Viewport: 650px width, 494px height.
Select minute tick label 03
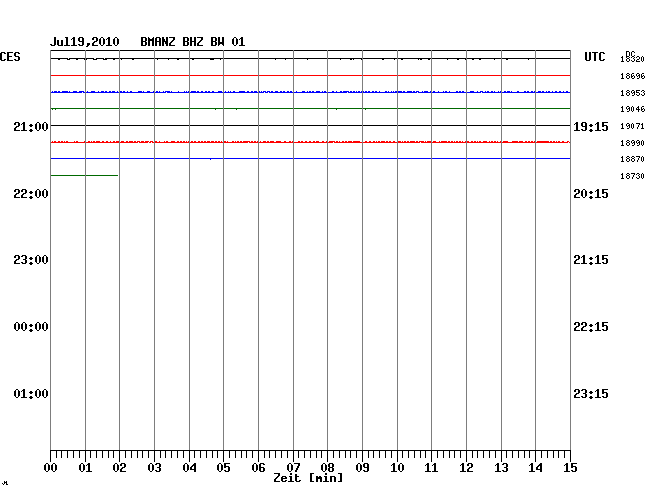point(154,468)
